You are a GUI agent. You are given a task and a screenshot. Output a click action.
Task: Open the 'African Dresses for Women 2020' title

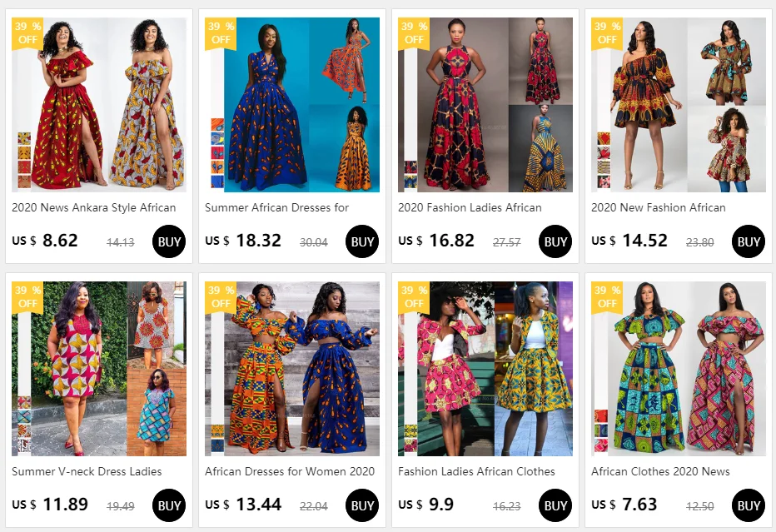[x=290, y=471]
